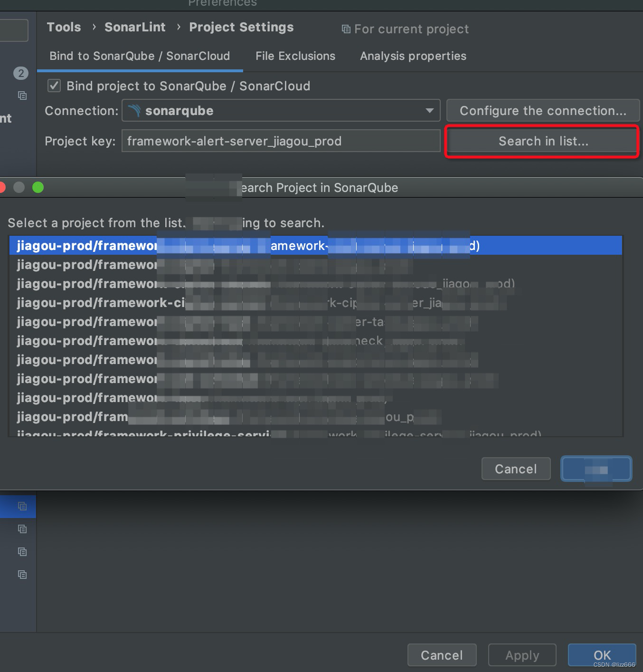Open "Tools" in the settings breadcrumb
The height and width of the screenshot is (672, 643).
point(64,27)
